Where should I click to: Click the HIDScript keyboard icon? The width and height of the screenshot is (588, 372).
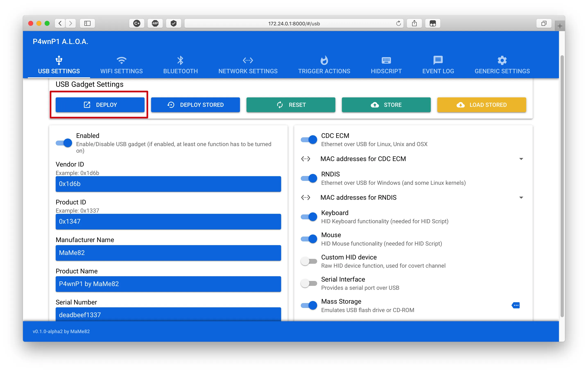point(386,60)
